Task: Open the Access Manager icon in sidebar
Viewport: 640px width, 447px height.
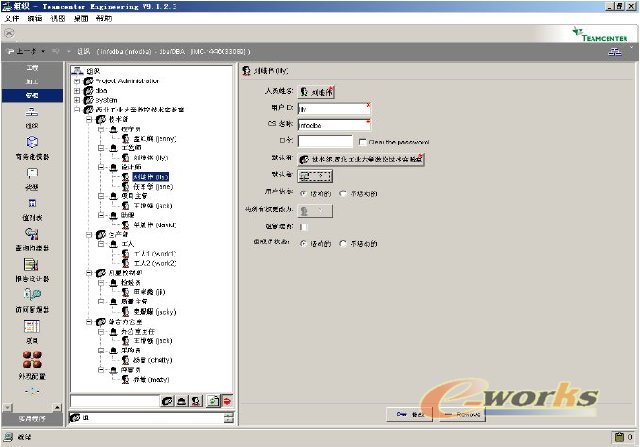Action: pyautogui.click(x=32, y=295)
